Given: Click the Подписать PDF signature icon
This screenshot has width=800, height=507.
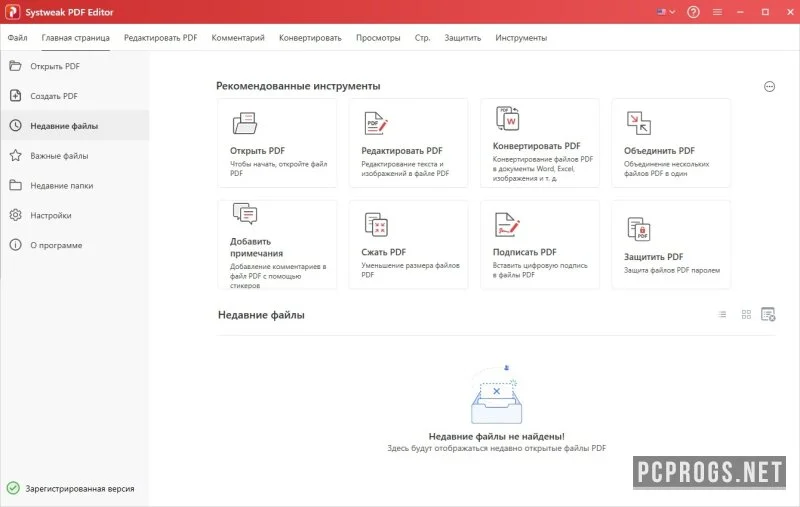Looking at the screenshot, I should coord(507,224).
